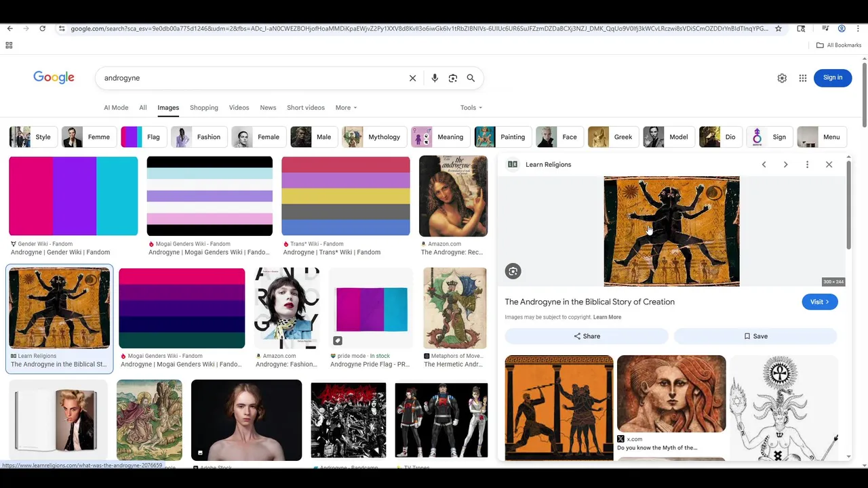Select the Model filter chip

[x=668, y=137]
